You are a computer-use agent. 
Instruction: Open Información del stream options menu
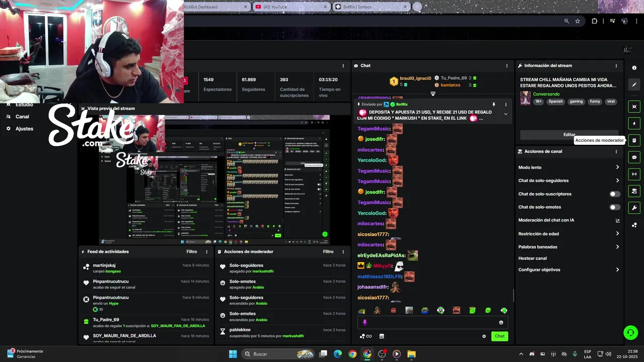[616, 66]
